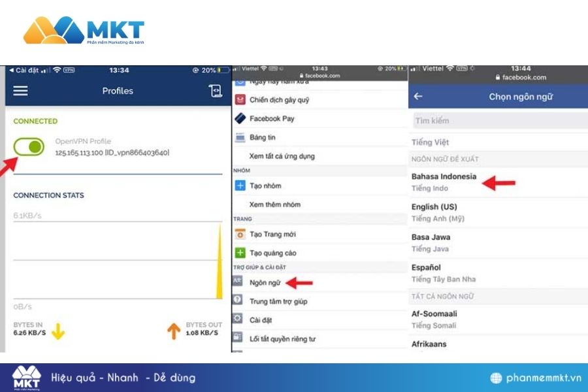The height and width of the screenshot is (392, 588).
Task: Tap the back arrow in Chọn ngôn ngữ
Action: [x=418, y=97]
